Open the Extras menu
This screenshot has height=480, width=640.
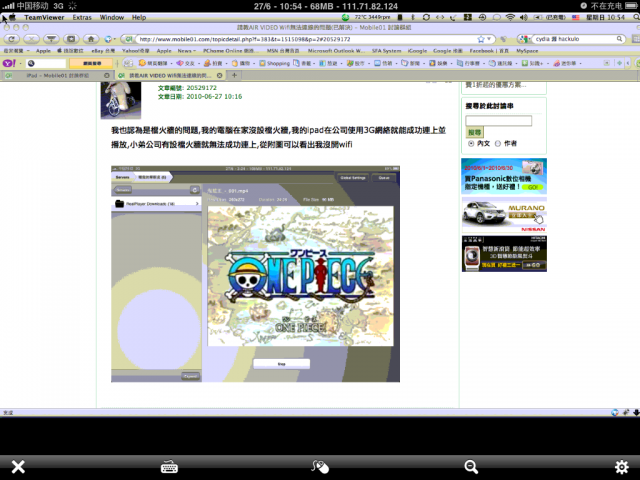click(82, 17)
